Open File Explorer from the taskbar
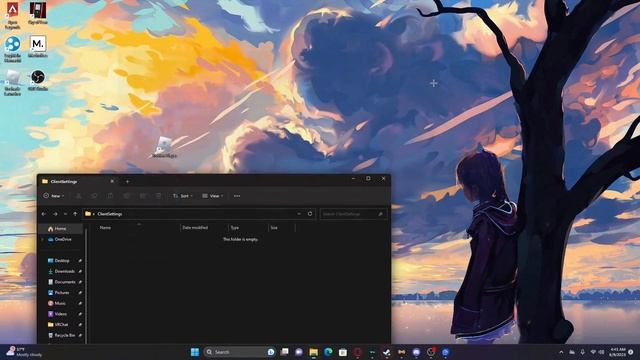 pos(313,352)
